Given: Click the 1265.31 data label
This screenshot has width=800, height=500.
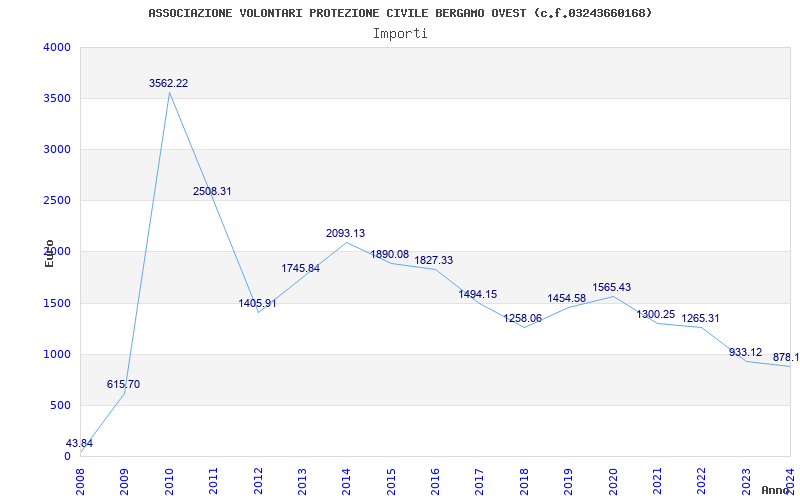Looking at the screenshot, I should (x=701, y=318).
